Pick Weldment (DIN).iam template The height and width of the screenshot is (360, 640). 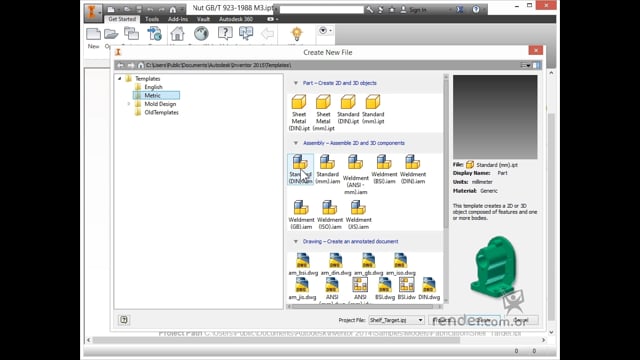pyautogui.click(x=413, y=169)
